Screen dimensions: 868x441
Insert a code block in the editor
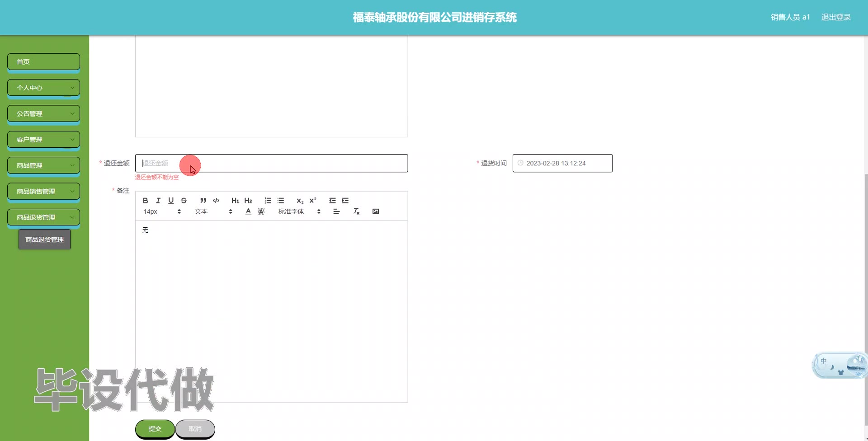pos(216,201)
